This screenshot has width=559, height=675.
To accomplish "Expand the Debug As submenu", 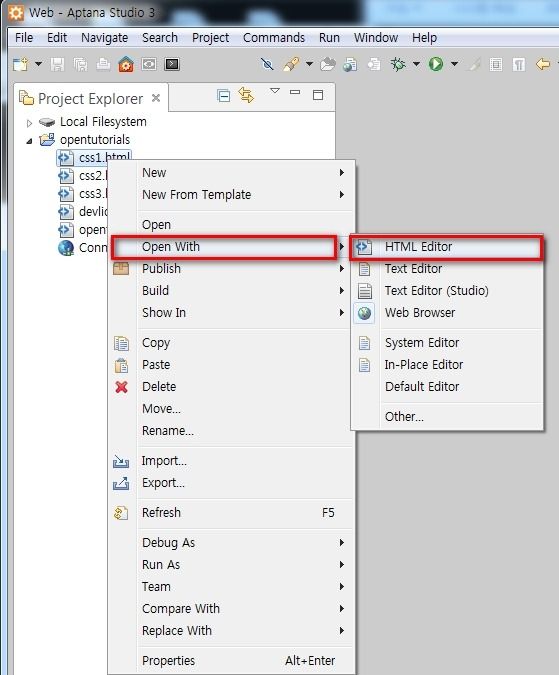I will [x=232, y=543].
